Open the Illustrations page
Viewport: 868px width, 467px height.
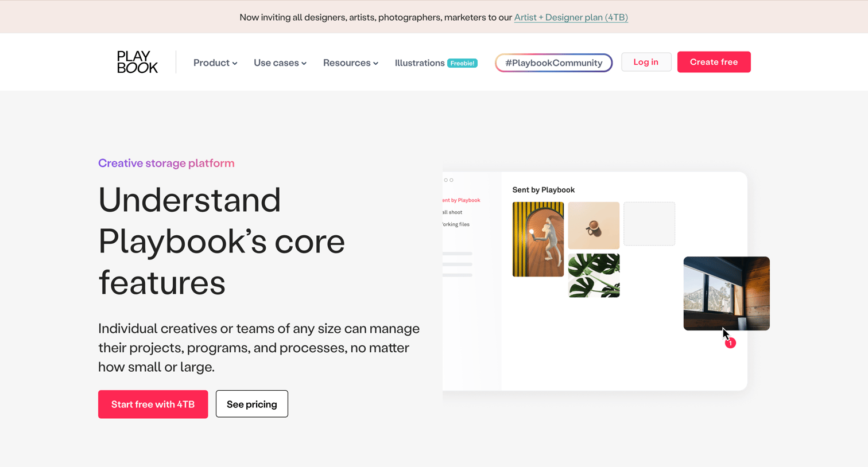420,63
